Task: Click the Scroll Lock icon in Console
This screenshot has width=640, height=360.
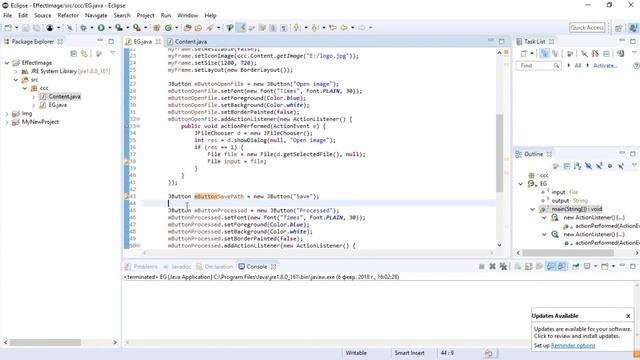Action: [529, 267]
